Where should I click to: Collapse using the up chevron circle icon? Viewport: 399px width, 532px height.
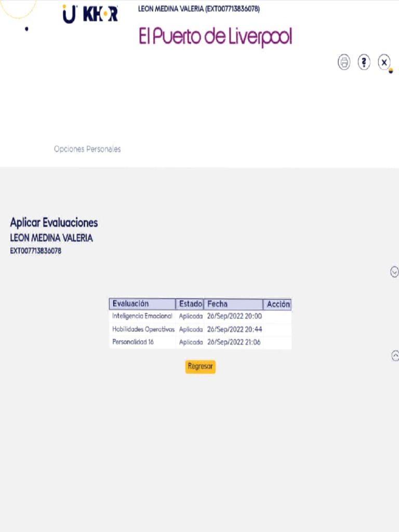tap(395, 355)
